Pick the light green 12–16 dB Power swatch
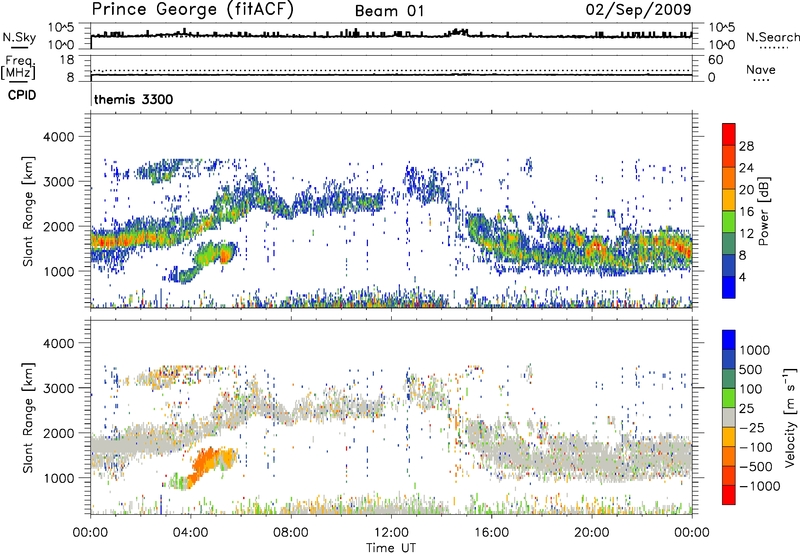Viewport: 800px width, 554px height. point(729,222)
